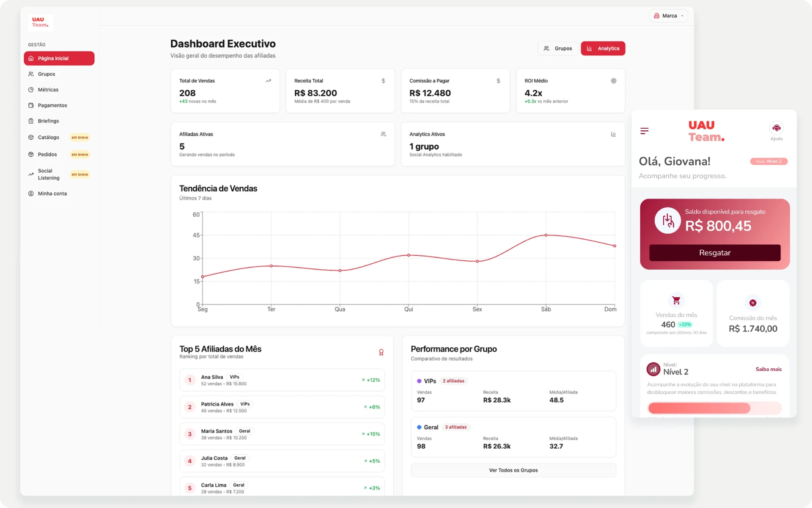Click Ver Todos os Grupos button

coord(513,470)
